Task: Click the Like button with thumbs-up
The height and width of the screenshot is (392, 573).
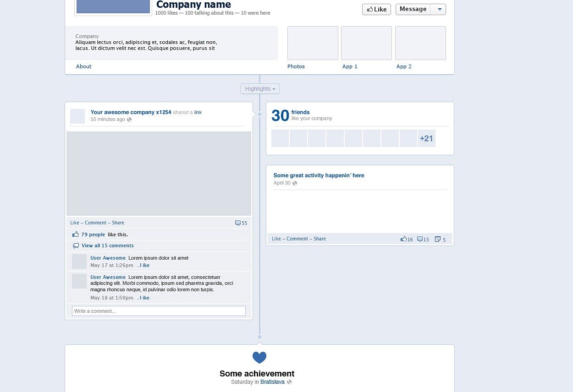Action: point(376,9)
